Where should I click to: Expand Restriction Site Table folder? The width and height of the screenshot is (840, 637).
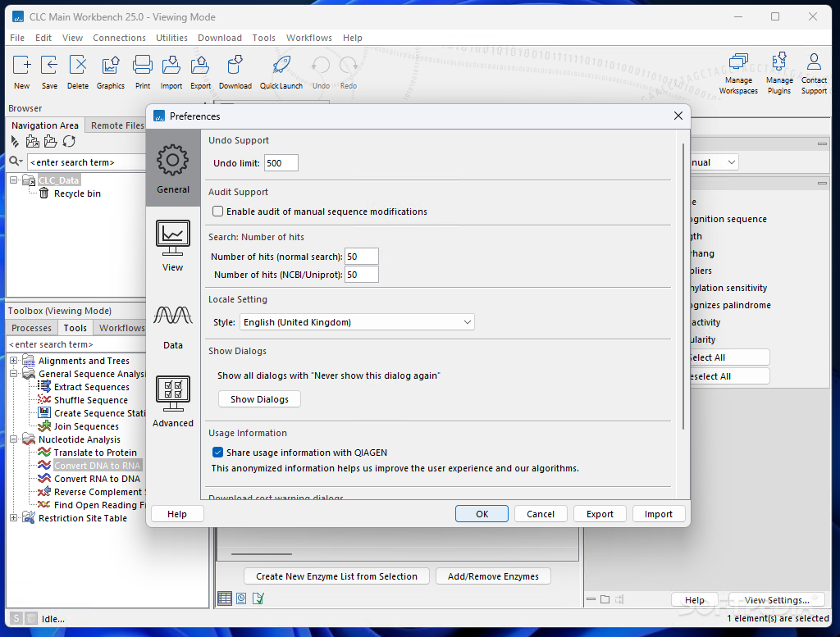click(14, 518)
